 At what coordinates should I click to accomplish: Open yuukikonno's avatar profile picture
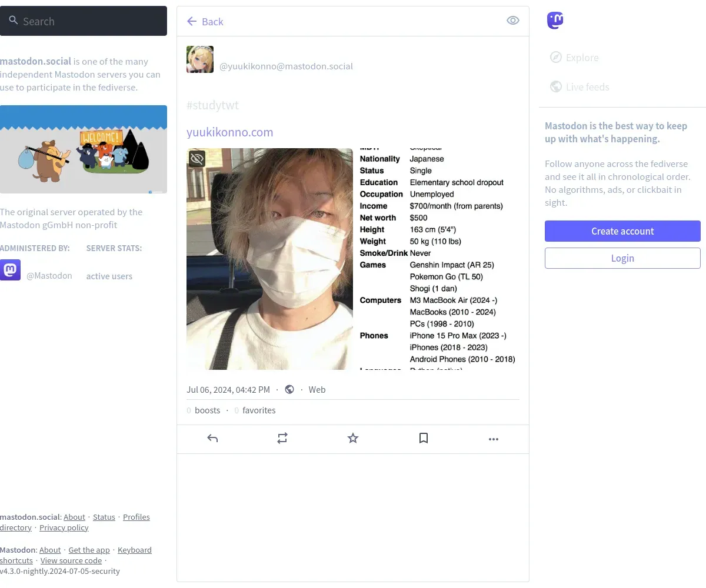200,59
